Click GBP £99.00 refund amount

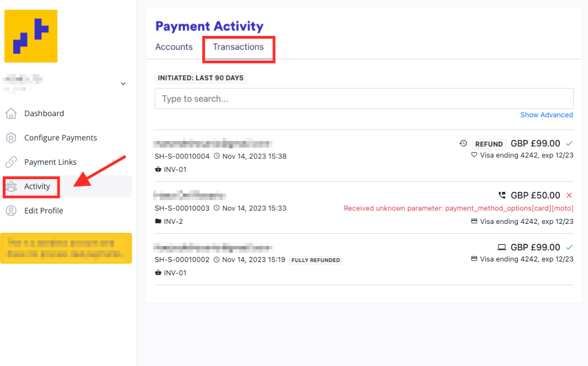click(535, 144)
